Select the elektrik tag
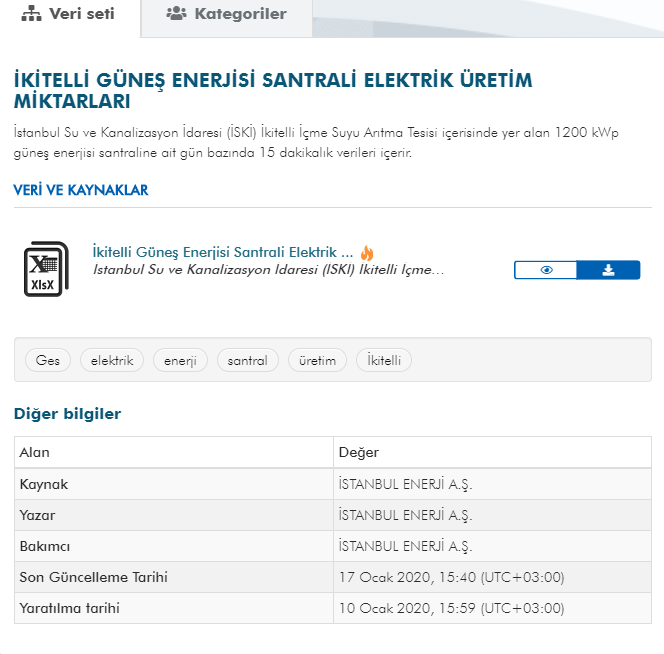 (x=112, y=360)
